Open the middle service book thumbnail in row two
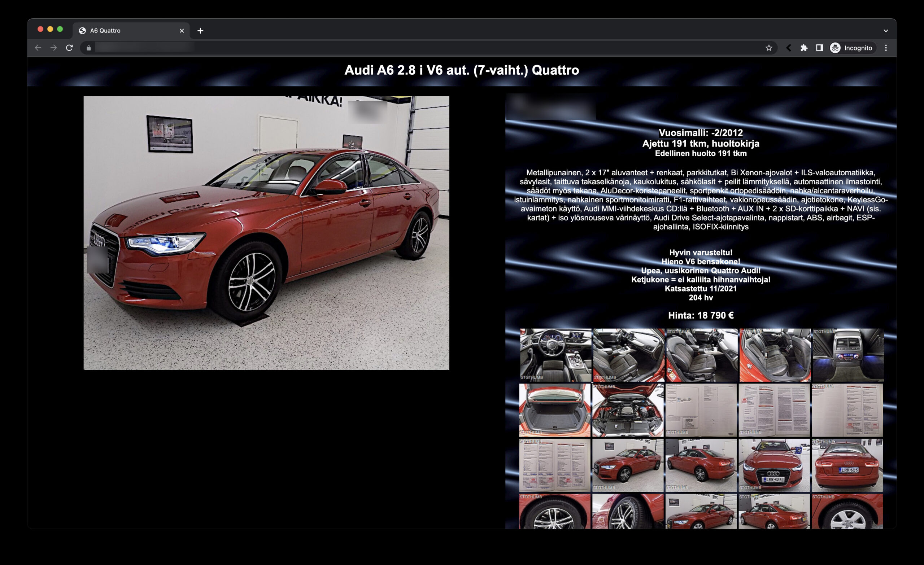This screenshot has height=565, width=924. point(774,410)
